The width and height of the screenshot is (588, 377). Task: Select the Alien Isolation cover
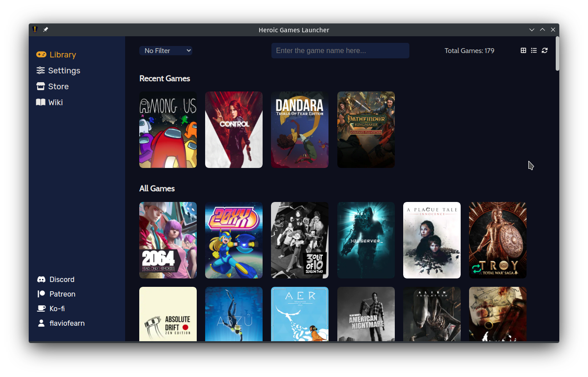tap(432, 314)
